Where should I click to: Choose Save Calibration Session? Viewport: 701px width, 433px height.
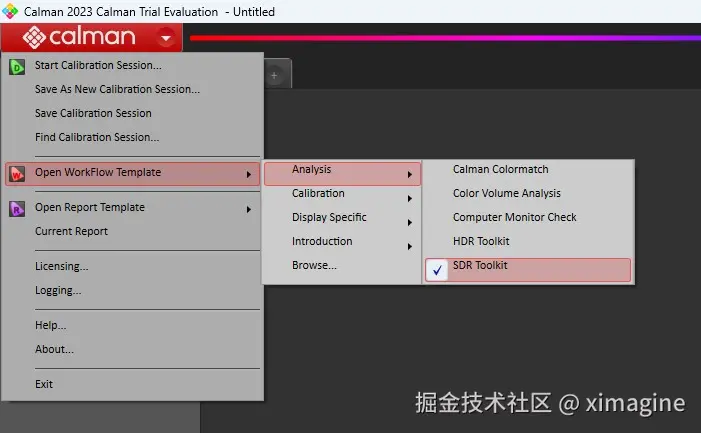pyautogui.click(x=93, y=114)
